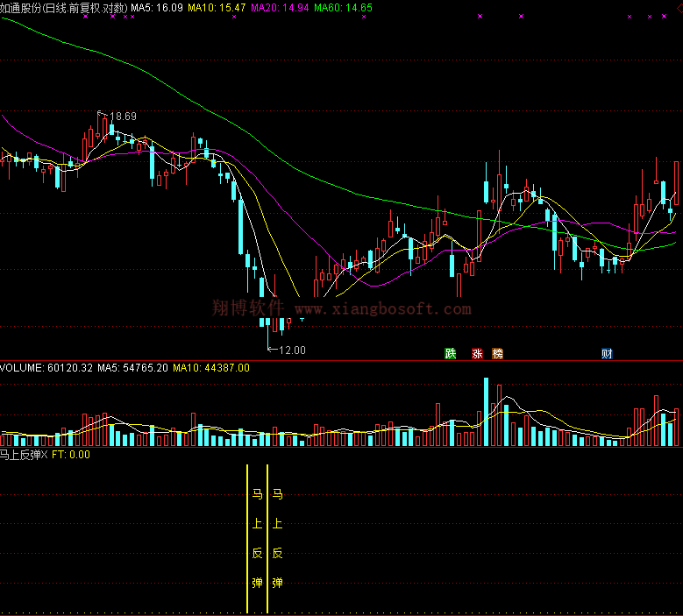This screenshot has height=616, width=683.
Task: Click the 12.00 low price label
Action: point(292,350)
